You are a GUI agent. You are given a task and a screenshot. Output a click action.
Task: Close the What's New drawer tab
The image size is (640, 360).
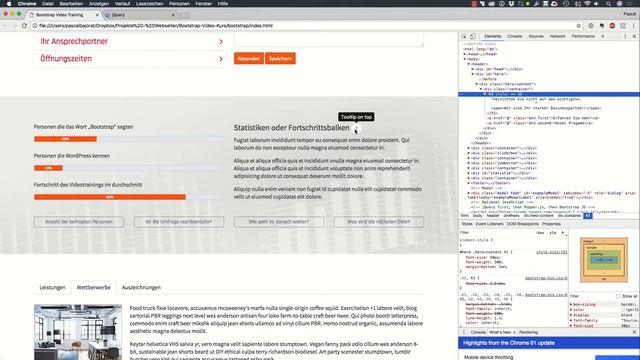[514, 332]
